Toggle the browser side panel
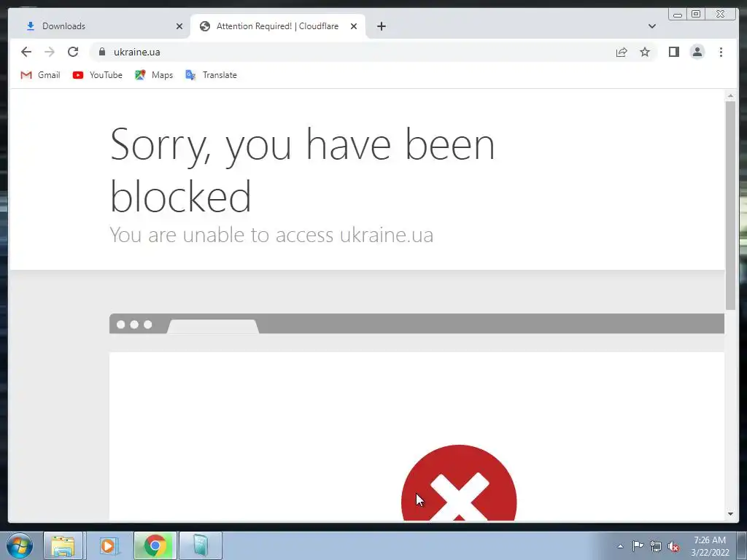The width and height of the screenshot is (747, 560). tap(673, 52)
